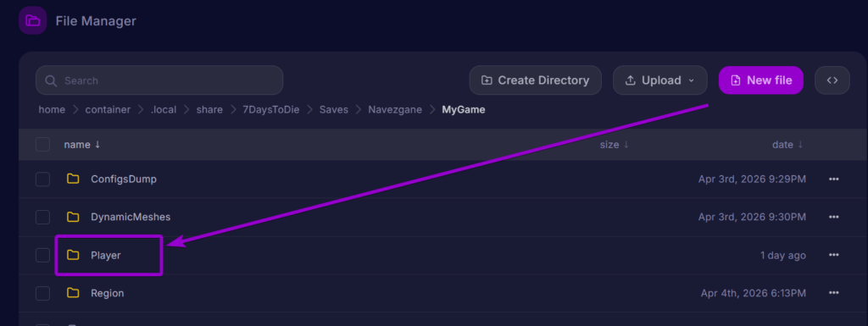
Task: Open the Player row options menu
Action: coord(834,255)
